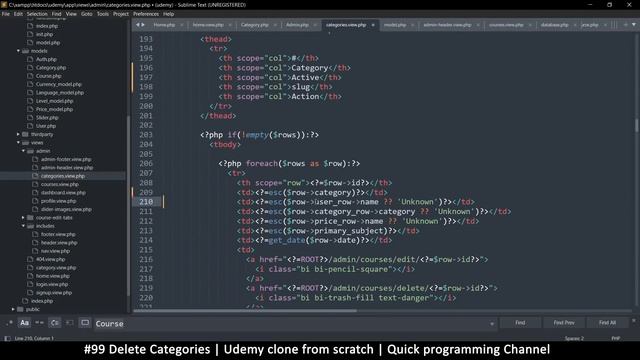
Task: Open User.php in sidebar
Action: [46, 126]
